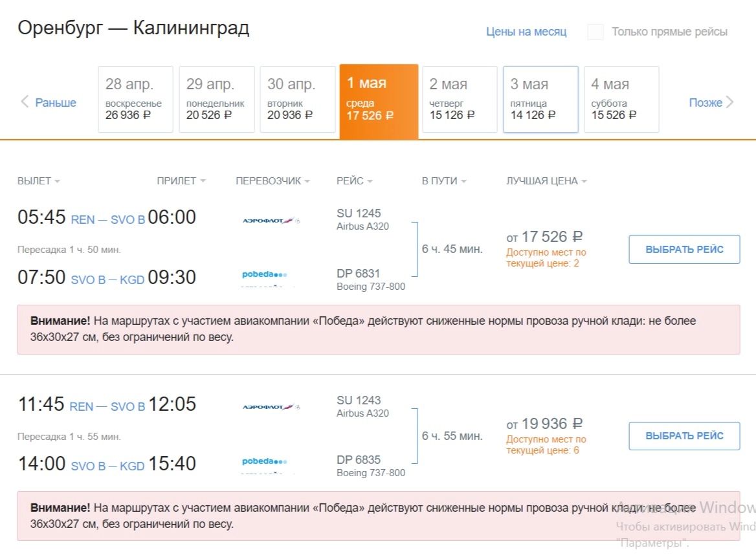Sort by Вылет column dropdown
This screenshot has height=559, width=756.
click(x=39, y=181)
